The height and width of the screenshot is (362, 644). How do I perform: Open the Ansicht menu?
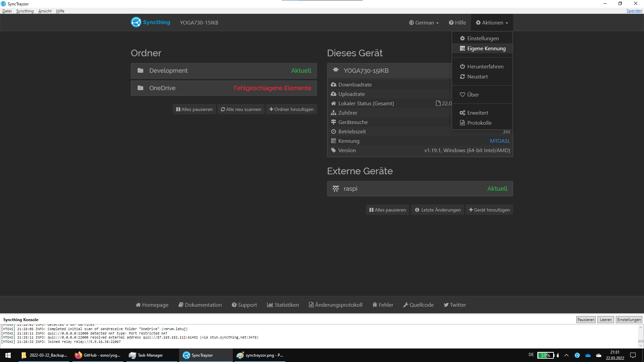point(45,11)
